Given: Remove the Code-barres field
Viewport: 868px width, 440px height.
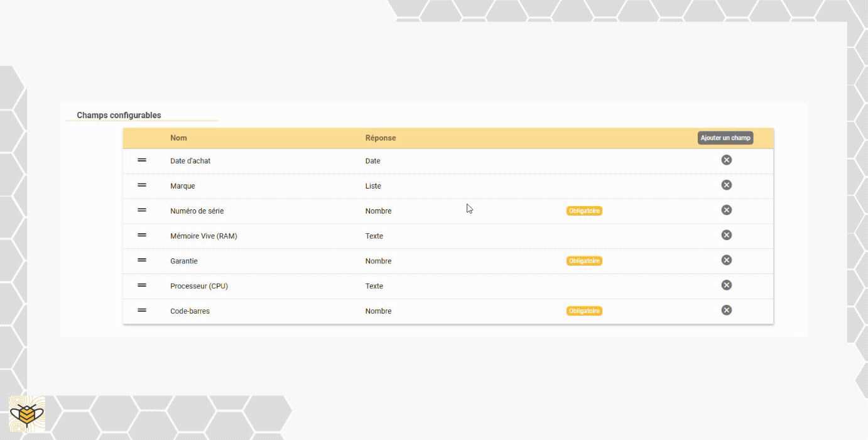Looking at the screenshot, I should (x=727, y=310).
